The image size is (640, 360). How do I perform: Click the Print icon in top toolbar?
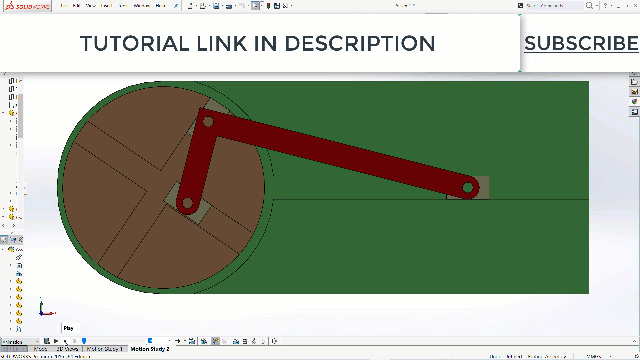229,6
